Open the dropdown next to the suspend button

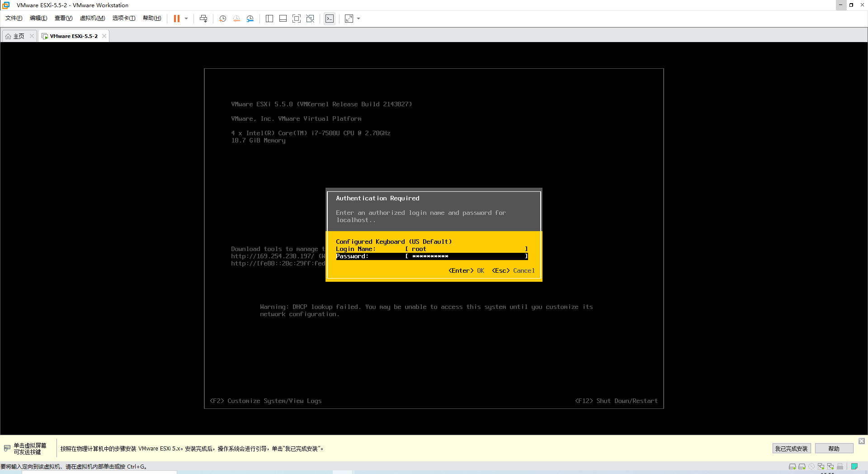pyautogui.click(x=186, y=19)
